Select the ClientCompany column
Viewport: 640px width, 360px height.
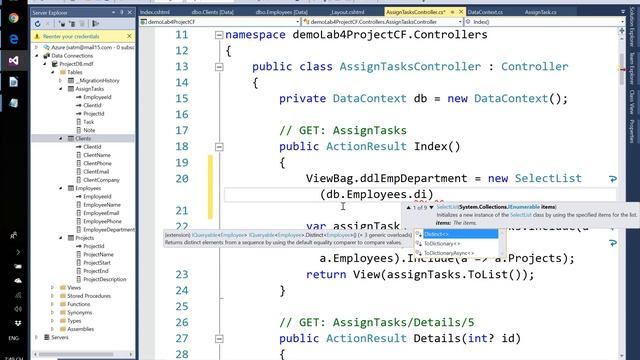click(x=101, y=180)
